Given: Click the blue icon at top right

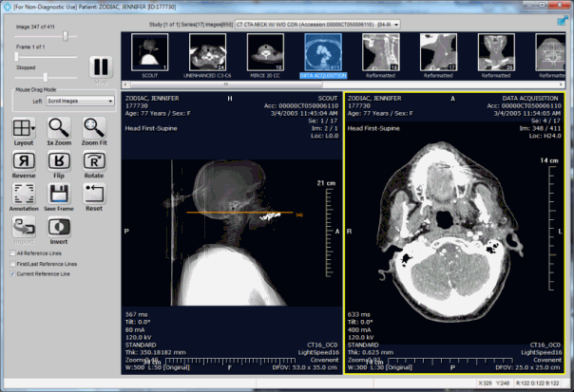Looking at the screenshot, I should pyautogui.click(x=562, y=21).
